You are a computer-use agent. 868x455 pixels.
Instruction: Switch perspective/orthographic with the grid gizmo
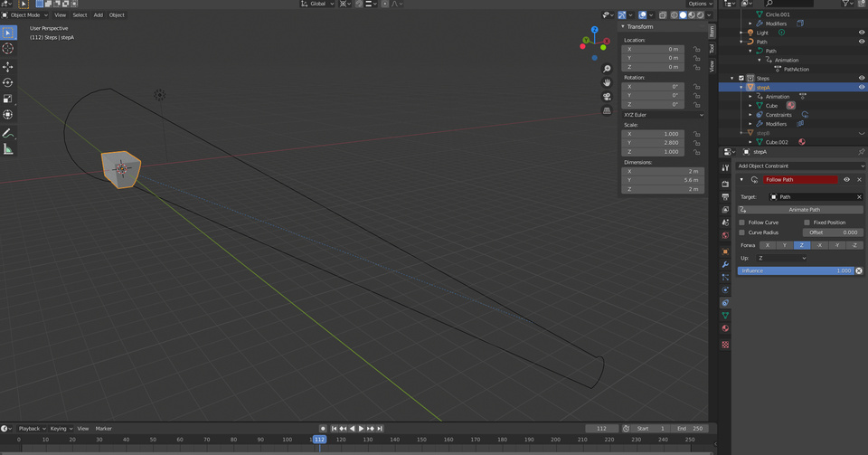pyautogui.click(x=607, y=110)
